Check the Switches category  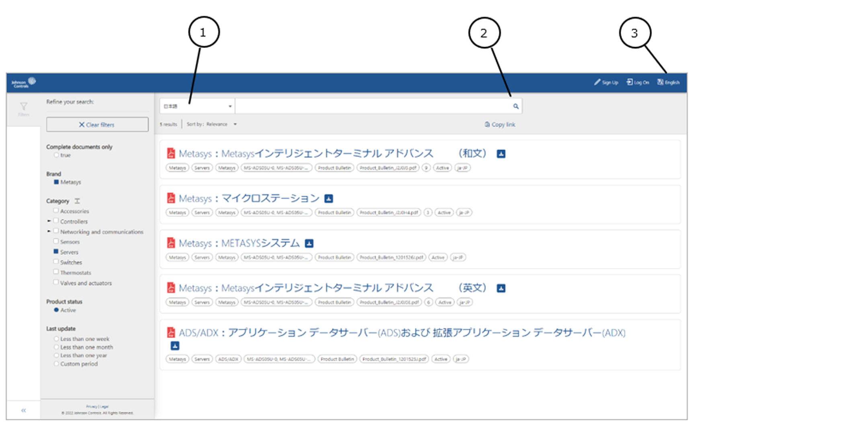tap(56, 262)
